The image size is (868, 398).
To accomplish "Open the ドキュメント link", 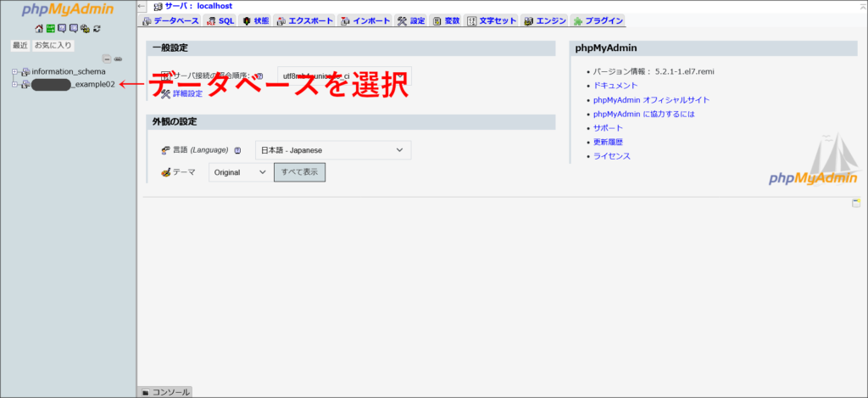I will pos(615,86).
